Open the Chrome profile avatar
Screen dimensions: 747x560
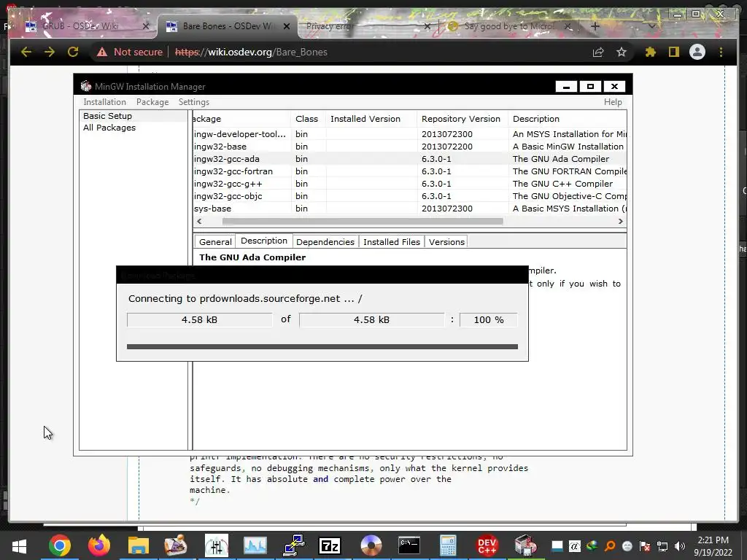coord(697,52)
